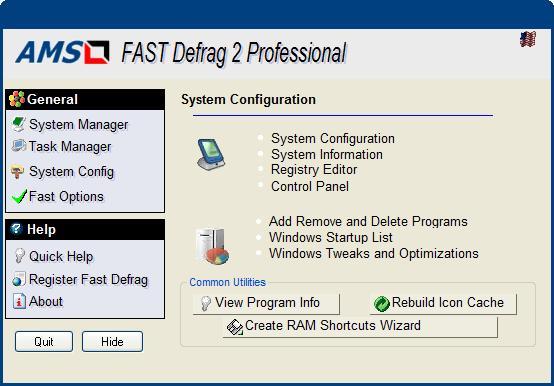The width and height of the screenshot is (554, 386).
Task: Click the American flag language icon
Action: tap(528, 39)
